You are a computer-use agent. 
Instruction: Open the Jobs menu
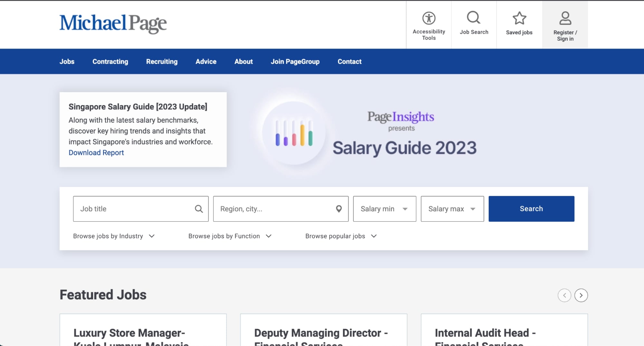coord(67,62)
